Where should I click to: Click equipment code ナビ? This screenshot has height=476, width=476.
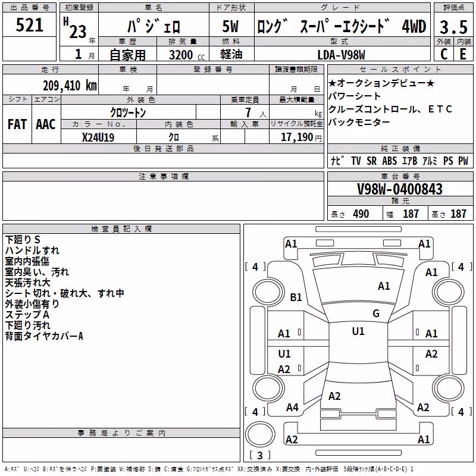click(x=337, y=161)
